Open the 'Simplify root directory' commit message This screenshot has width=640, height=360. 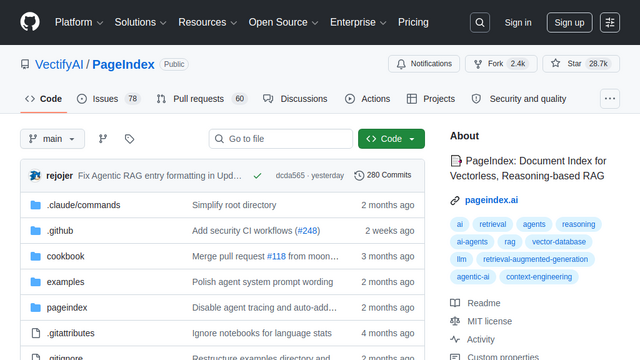pyautogui.click(x=234, y=205)
